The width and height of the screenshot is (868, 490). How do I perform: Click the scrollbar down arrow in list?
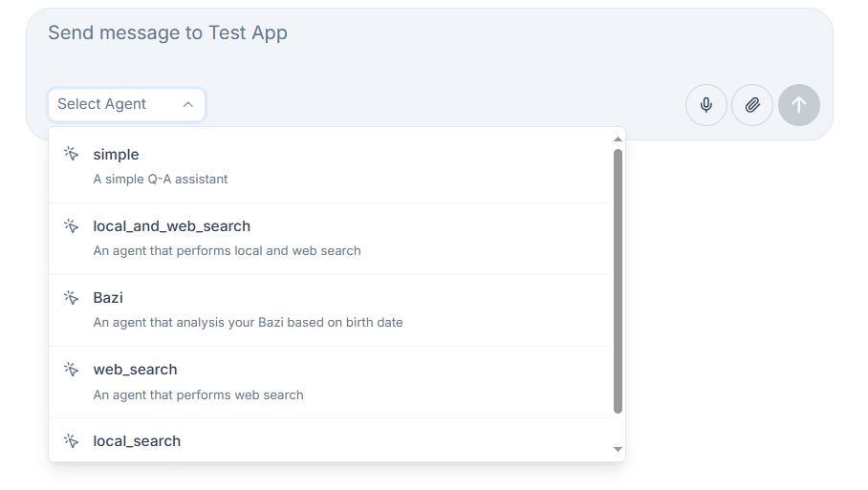(618, 449)
